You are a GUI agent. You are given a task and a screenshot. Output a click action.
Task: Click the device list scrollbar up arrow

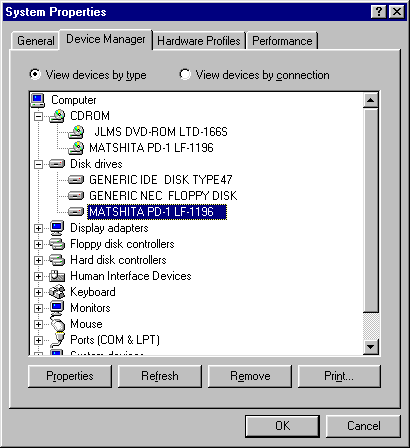click(x=371, y=100)
